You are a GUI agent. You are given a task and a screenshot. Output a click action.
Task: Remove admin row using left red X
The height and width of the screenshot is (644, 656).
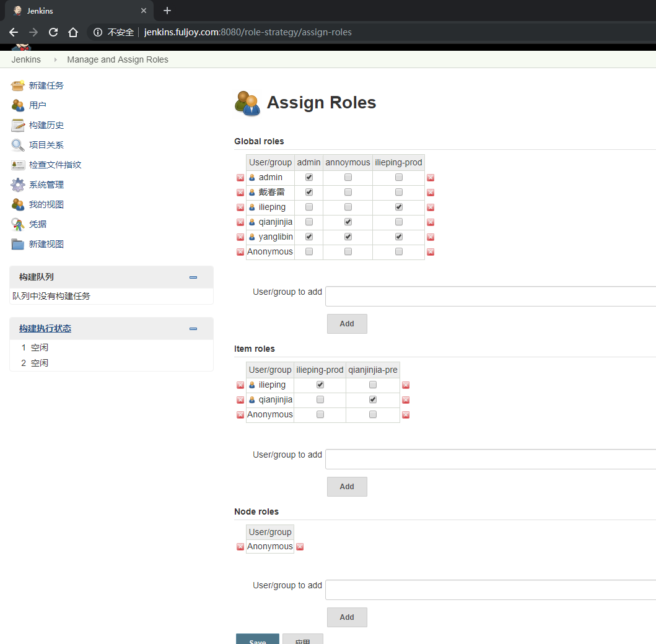tap(240, 178)
